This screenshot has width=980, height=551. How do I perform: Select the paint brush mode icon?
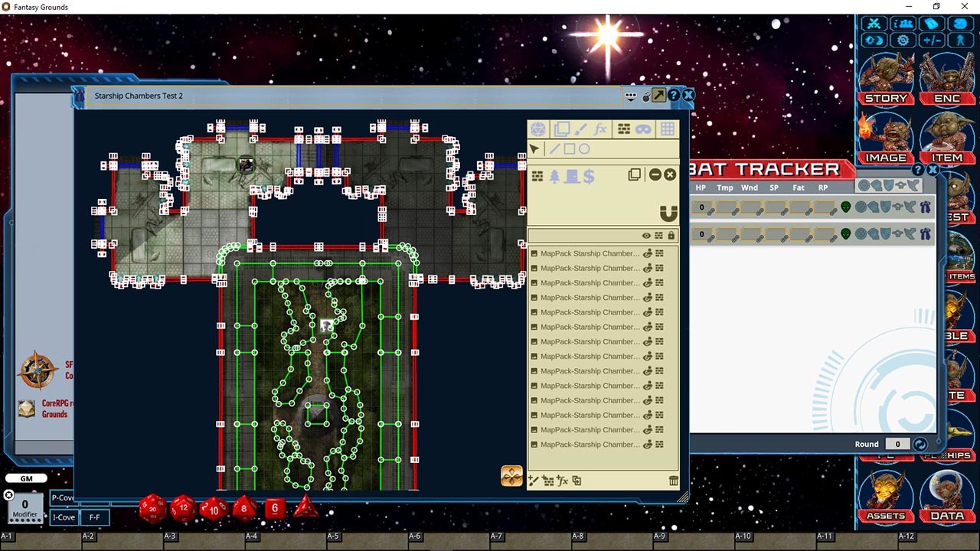coord(581,129)
